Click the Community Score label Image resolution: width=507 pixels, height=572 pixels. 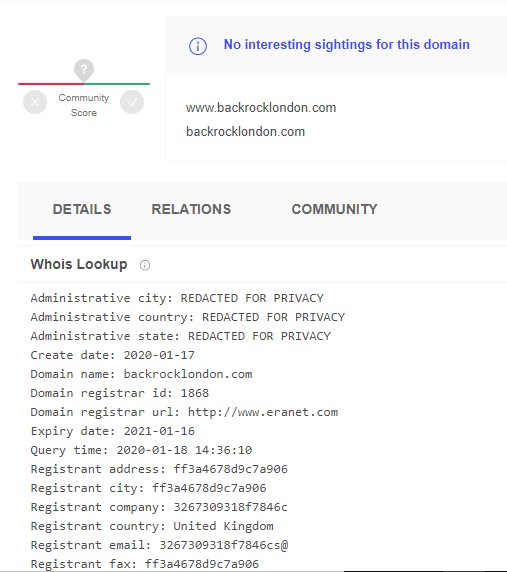84,105
